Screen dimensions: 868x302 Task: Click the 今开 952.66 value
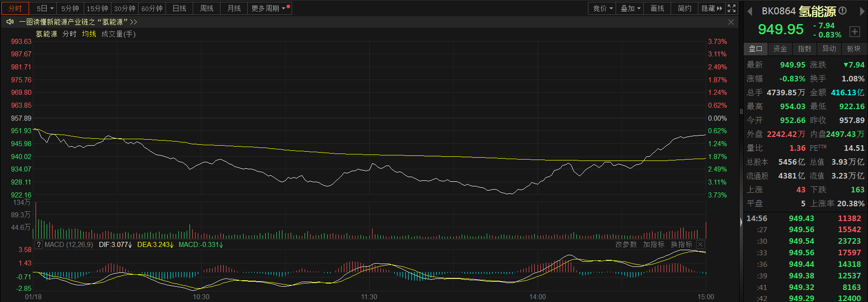click(793, 120)
